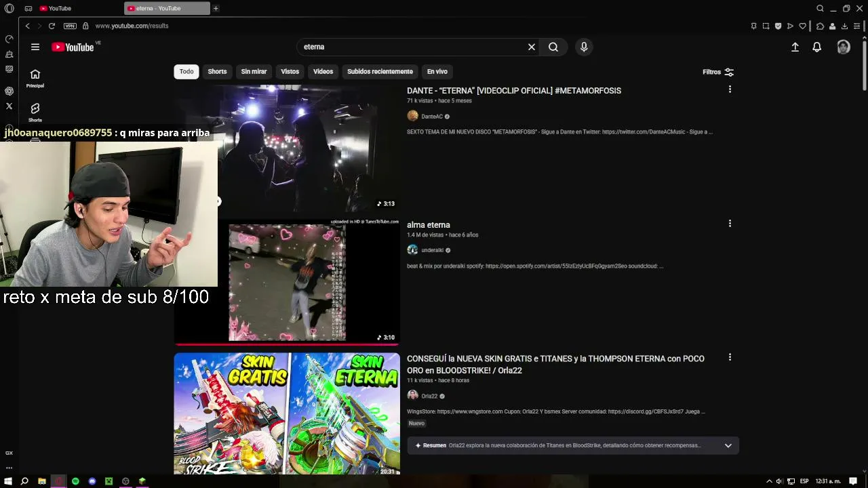Show hidden system tray icons
This screenshot has width=868, height=488.
click(x=769, y=481)
